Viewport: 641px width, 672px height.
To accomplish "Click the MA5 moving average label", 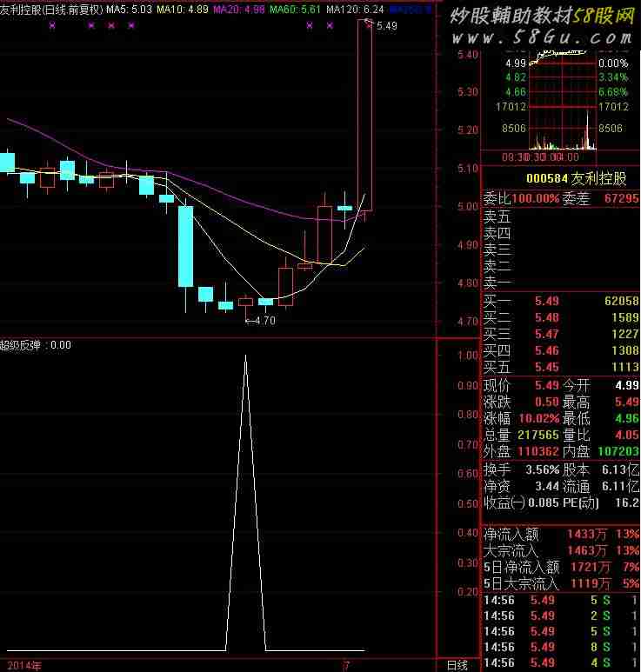I will (x=129, y=9).
